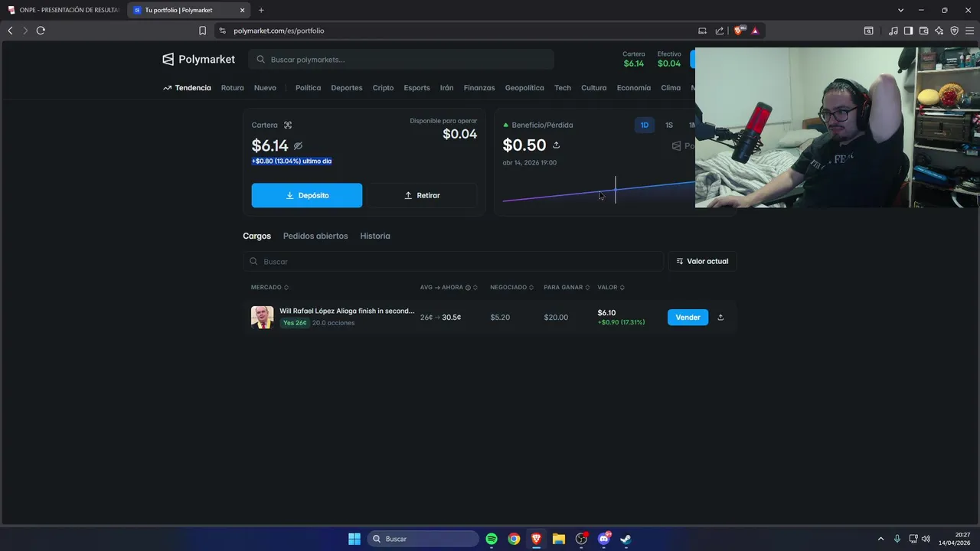Open the Brave Wallet icon
The image size is (980, 551).
click(923, 31)
